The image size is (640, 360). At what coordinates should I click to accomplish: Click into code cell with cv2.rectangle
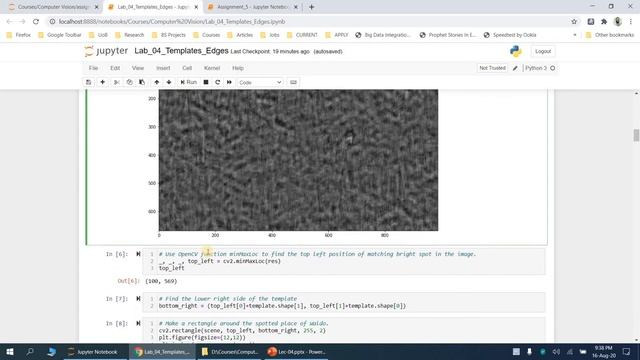coord(344,330)
